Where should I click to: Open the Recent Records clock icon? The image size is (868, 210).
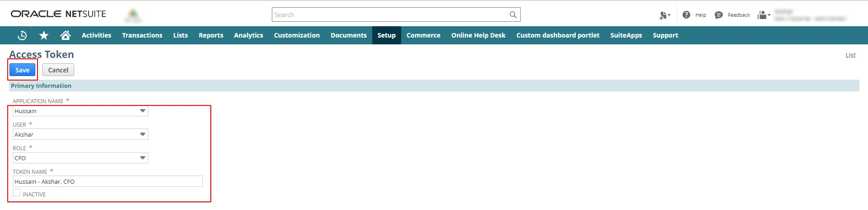[x=22, y=35]
